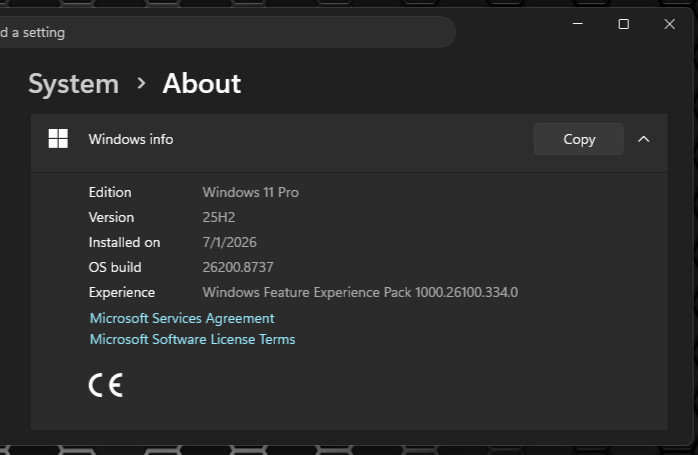
Task: Maximize the Settings window
Action: tap(624, 24)
